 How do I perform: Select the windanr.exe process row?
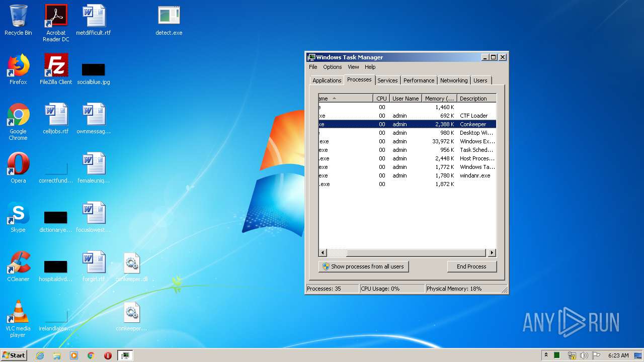click(x=408, y=175)
